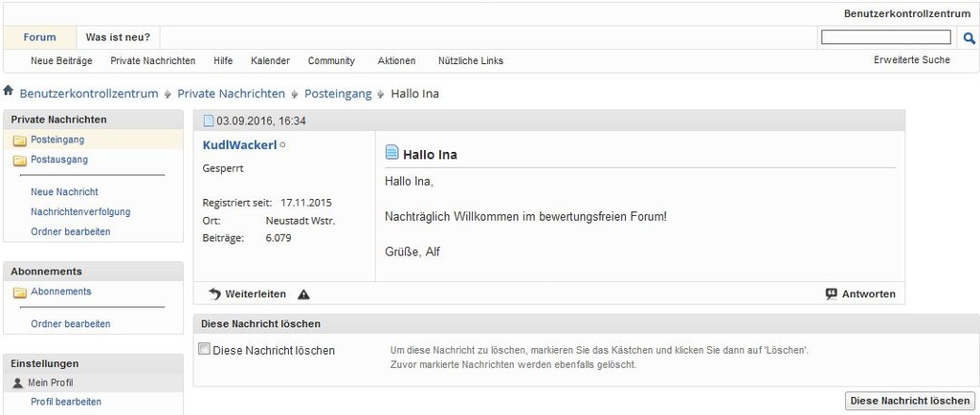Click the Diese Nachricht löschen button
Viewport: 980px width, 415px height.
pos(910,401)
